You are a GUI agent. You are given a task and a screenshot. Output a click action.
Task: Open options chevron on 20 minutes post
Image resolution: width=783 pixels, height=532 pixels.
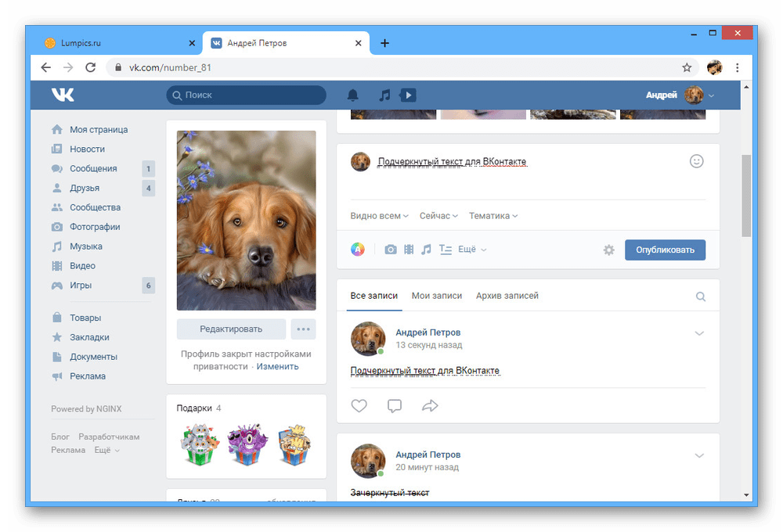pos(699,455)
